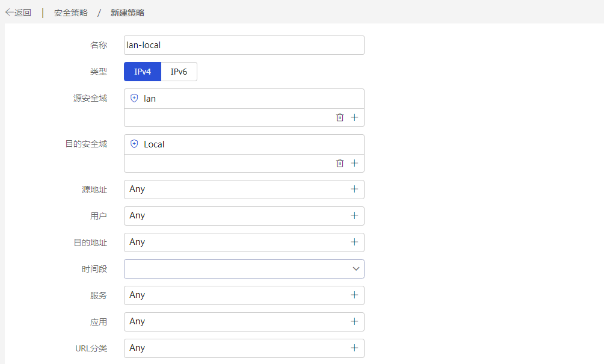Add a URL category with plus icon
The height and width of the screenshot is (364, 604).
(x=354, y=348)
